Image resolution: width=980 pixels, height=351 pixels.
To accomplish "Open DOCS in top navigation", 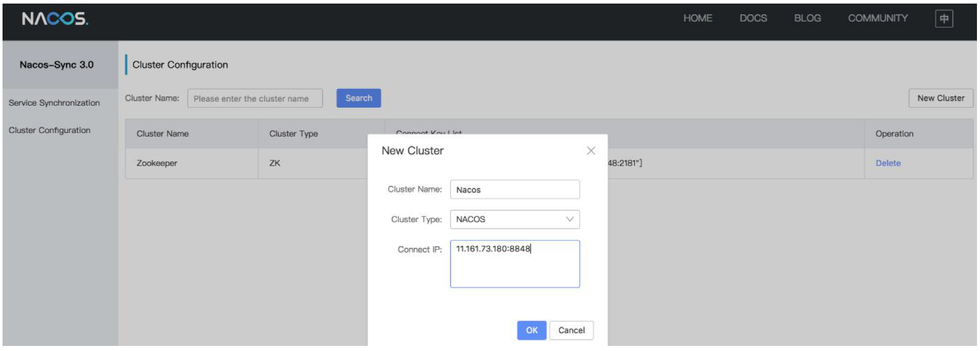I will point(753,18).
